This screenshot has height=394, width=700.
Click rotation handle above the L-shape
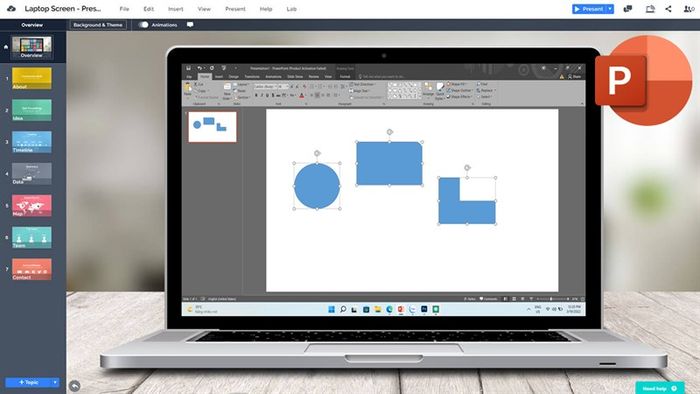click(467, 168)
